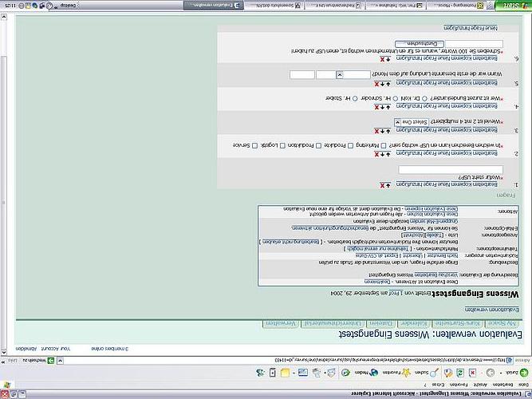Click the green Wechseln zu go icon
The image size is (532, 399).
50,361
